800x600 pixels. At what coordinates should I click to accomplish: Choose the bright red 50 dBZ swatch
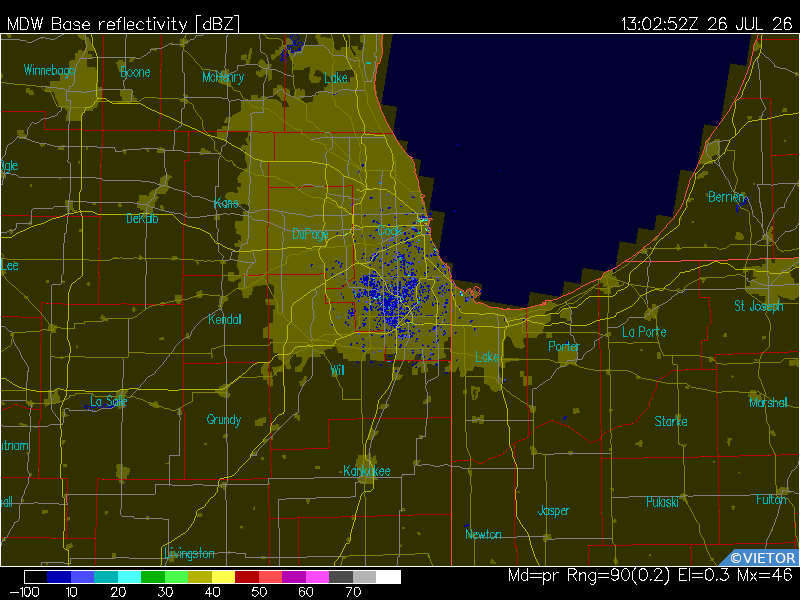(270, 577)
